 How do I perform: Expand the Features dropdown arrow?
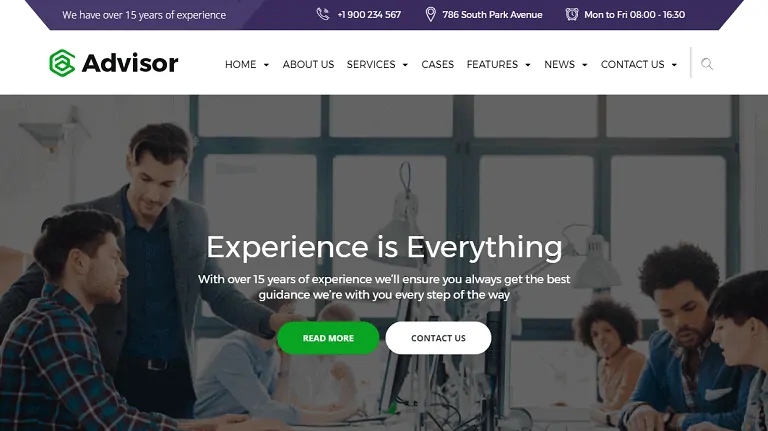pyautogui.click(x=528, y=65)
